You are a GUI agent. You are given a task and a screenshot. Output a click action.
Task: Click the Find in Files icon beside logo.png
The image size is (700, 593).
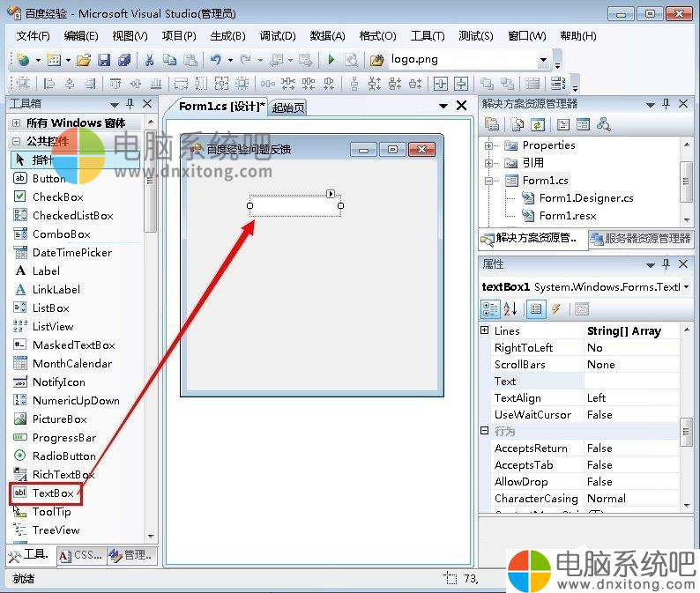click(x=376, y=59)
